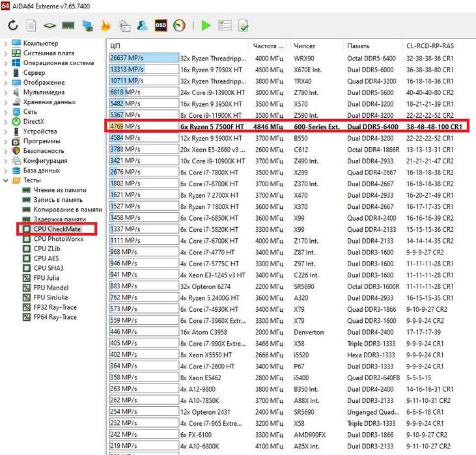Open the Чтение из памяти test
Viewport: 476px width, 455px height.
click(60, 190)
